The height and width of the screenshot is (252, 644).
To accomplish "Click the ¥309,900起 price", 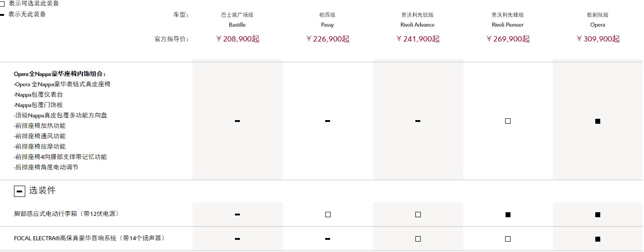I will coord(598,39).
